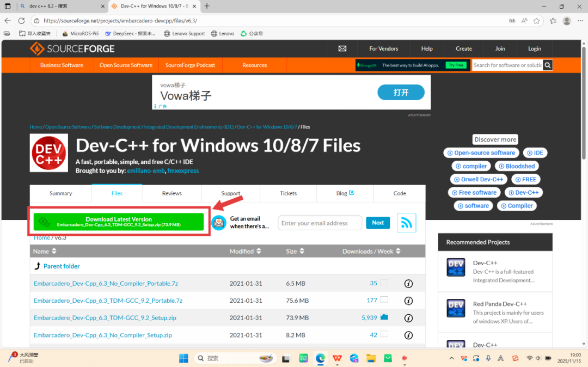Open the RSS feed icon
This screenshot has width=588, height=367.
coord(407,223)
